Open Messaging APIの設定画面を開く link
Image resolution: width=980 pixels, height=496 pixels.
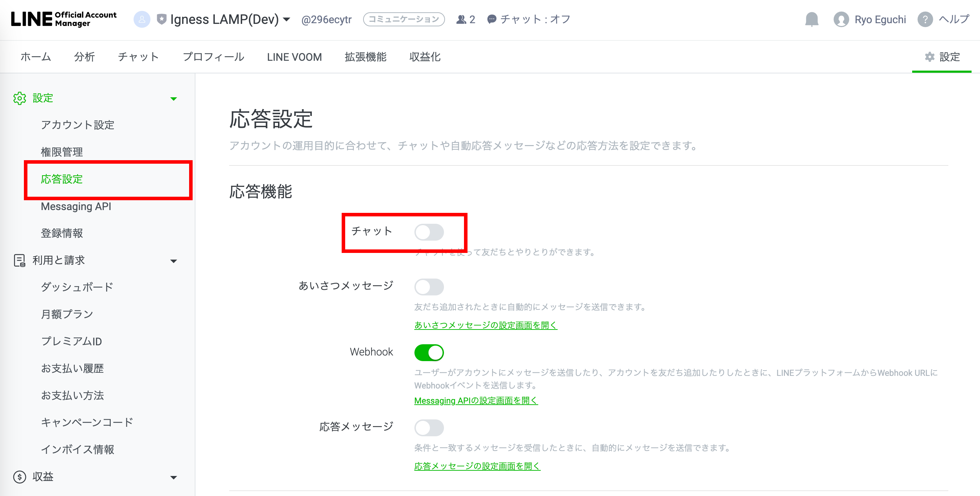476,400
